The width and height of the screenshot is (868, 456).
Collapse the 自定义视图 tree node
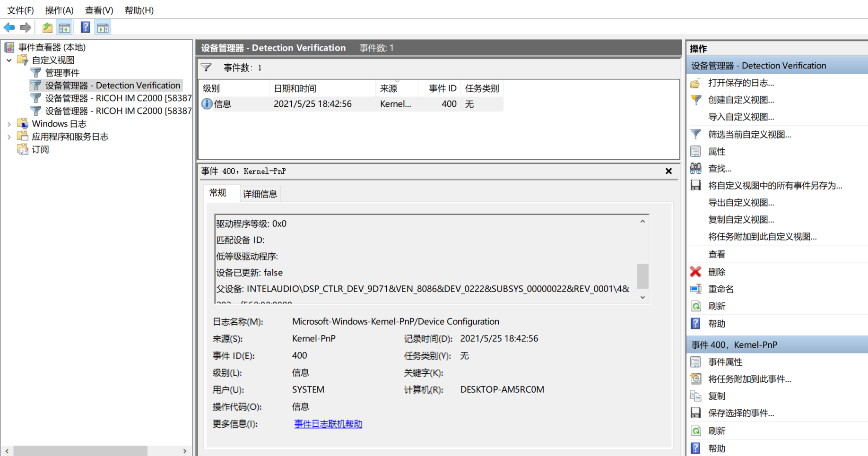(x=9, y=60)
